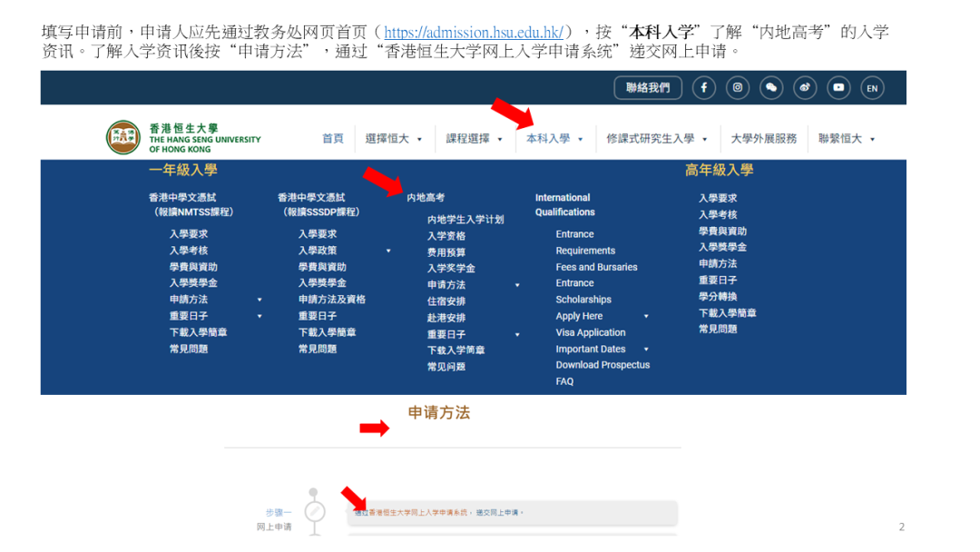The width and height of the screenshot is (980, 552).
Task: Expand NMTSS 申請方法 submenu arrow
Action: (260, 301)
